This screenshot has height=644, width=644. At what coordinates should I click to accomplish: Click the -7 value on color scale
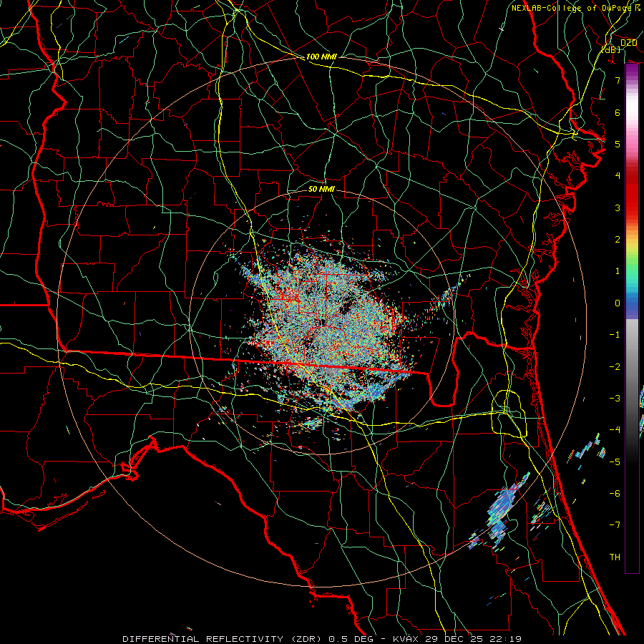click(x=615, y=525)
